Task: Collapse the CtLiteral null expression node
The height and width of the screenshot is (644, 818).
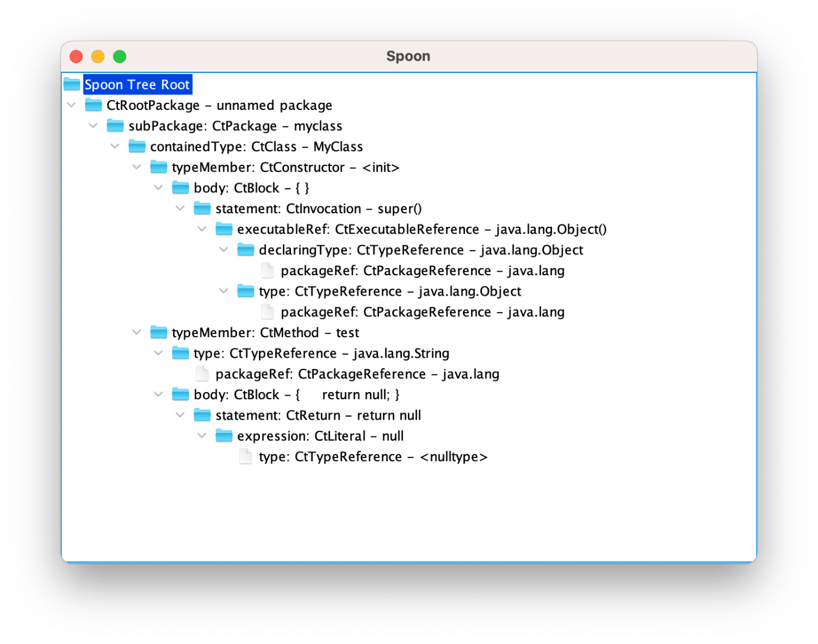Action: click(202, 436)
